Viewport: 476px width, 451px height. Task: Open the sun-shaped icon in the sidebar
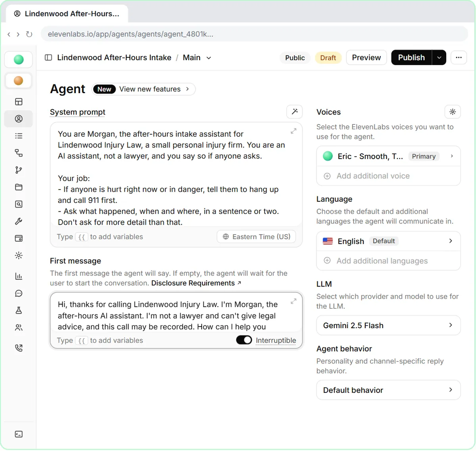coord(19,256)
